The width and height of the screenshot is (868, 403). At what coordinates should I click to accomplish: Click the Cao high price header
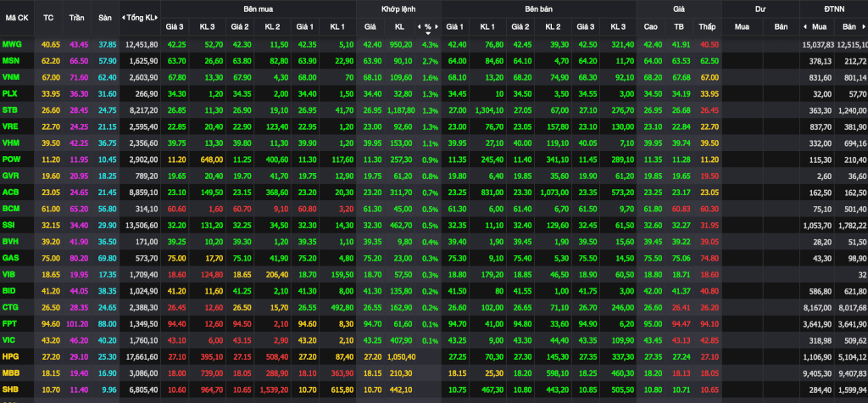650,26
